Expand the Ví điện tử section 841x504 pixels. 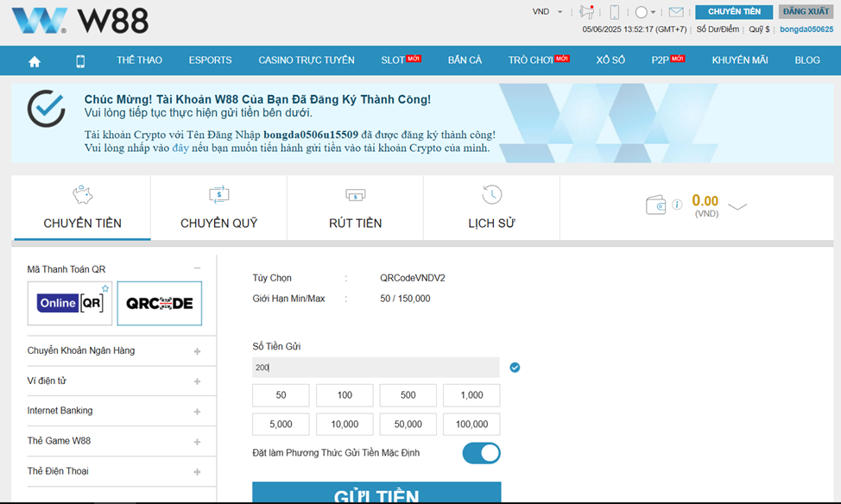[198, 381]
